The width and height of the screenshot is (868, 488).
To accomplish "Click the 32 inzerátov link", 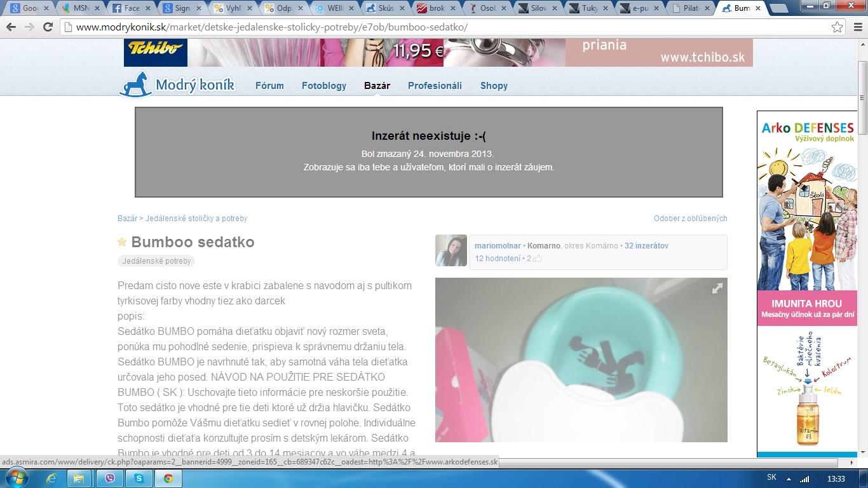I will click(646, 246).
